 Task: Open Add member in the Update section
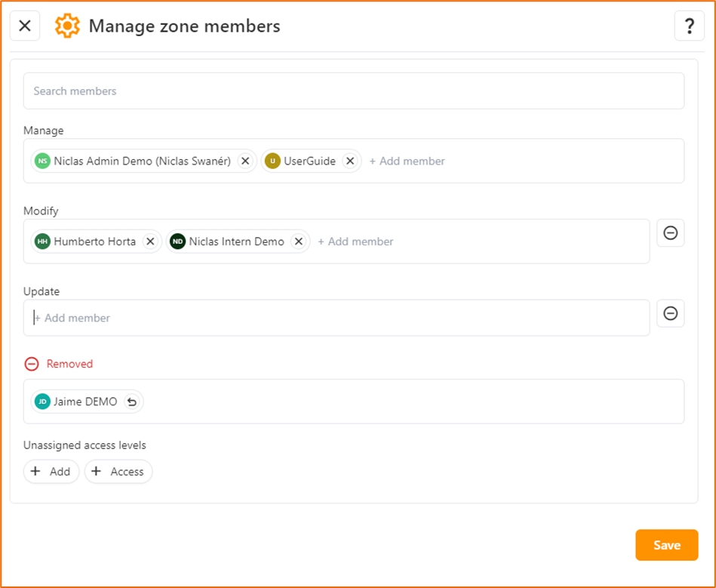(x=72, y=318)
